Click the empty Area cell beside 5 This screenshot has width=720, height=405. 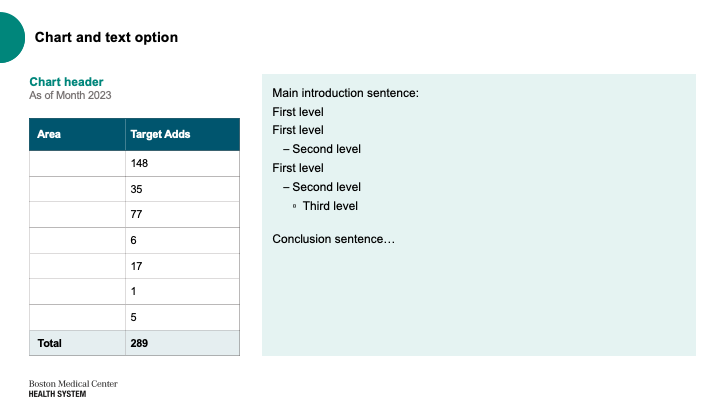77,317
